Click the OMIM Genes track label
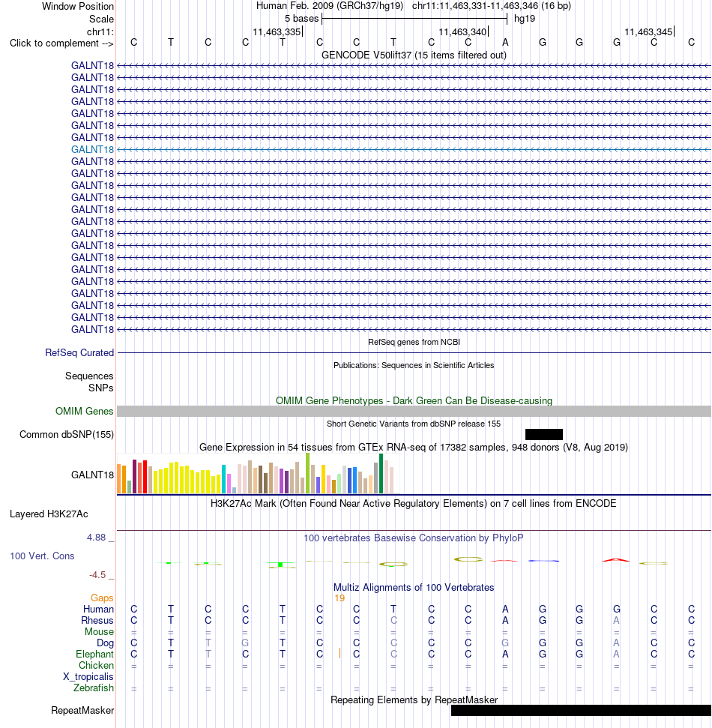Image resolution: width=712 pixels, height=728 pixels. [x=84, y=412]
